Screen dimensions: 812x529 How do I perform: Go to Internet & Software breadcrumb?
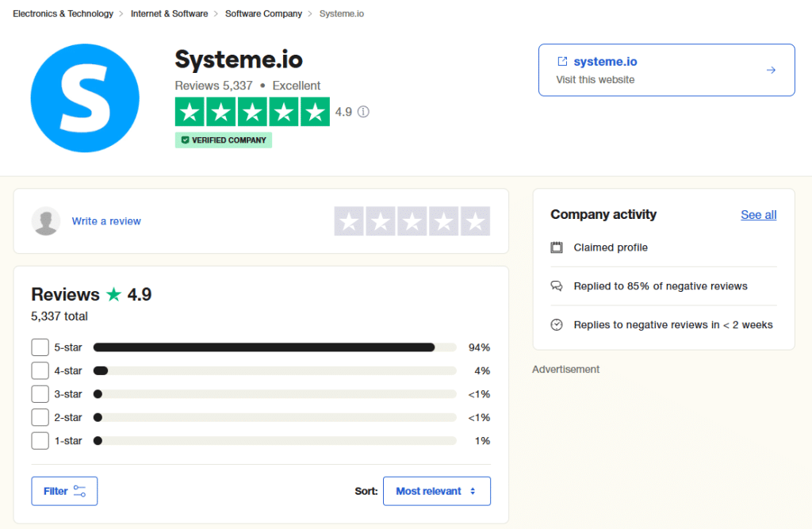pyautogui.click(x=169, y=13)
